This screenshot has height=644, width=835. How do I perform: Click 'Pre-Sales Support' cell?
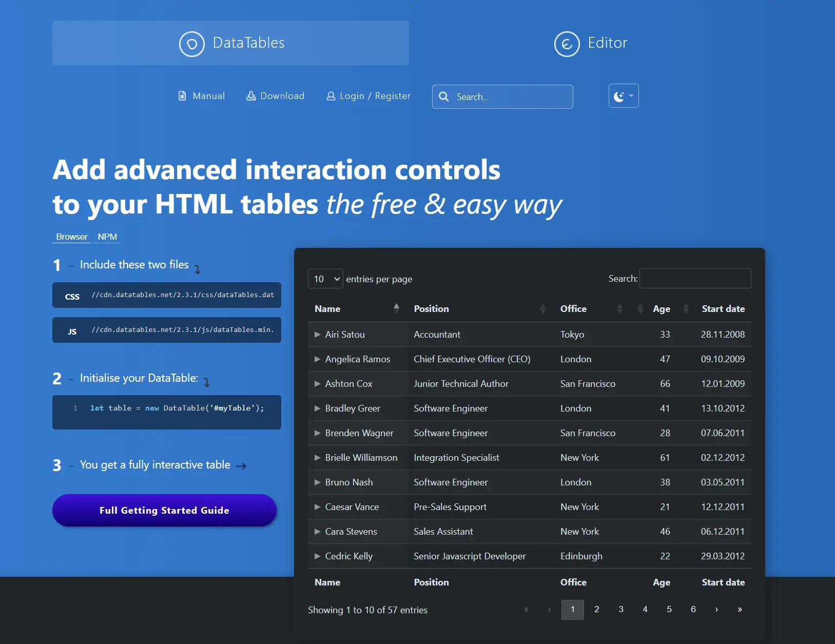450,507
